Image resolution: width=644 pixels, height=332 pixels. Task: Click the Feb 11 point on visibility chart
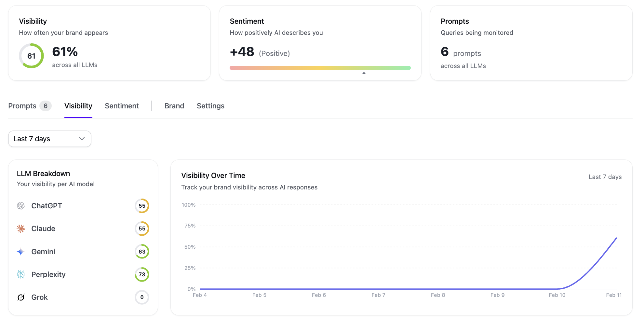tap(616, 238)
